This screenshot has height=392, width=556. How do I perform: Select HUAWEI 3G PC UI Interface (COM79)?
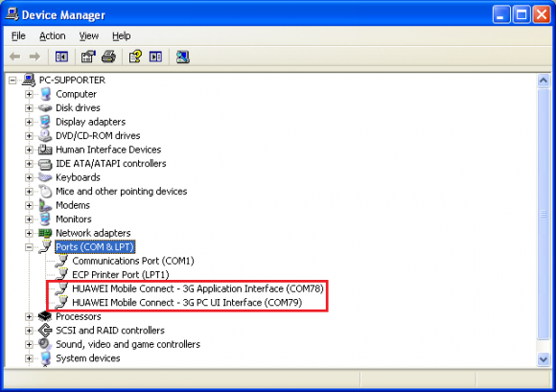[187, 303]
